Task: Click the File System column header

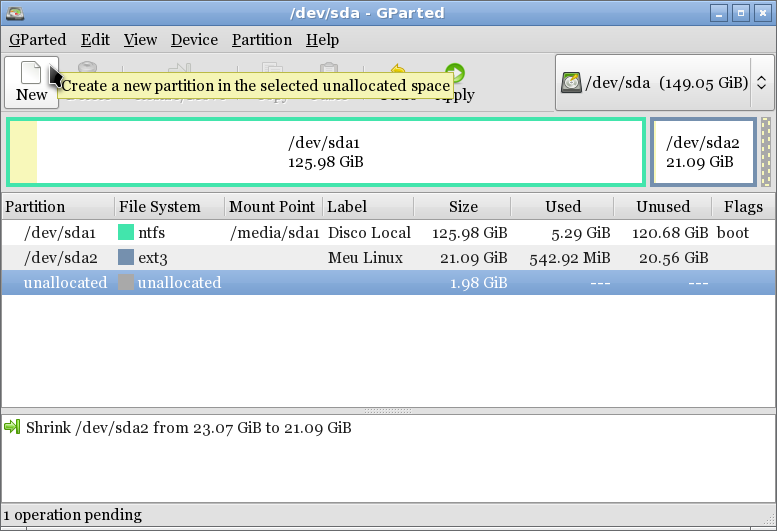Action: coord(169,207)
